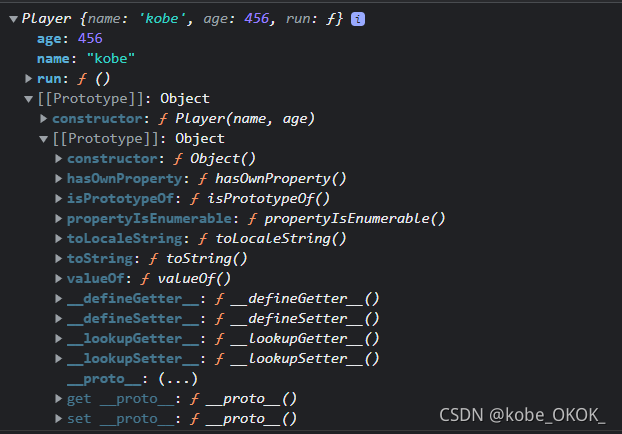Invoke the __proto__ getter (...) value
The image size is (622, 434).
point(178,379)
